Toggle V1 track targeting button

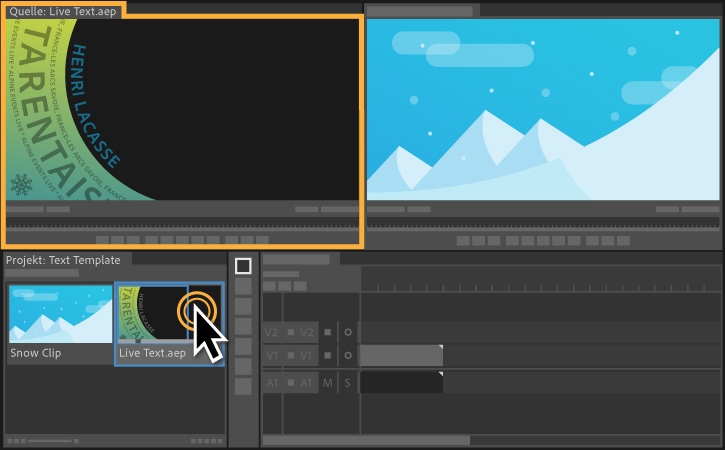click(x=307, y=355)
